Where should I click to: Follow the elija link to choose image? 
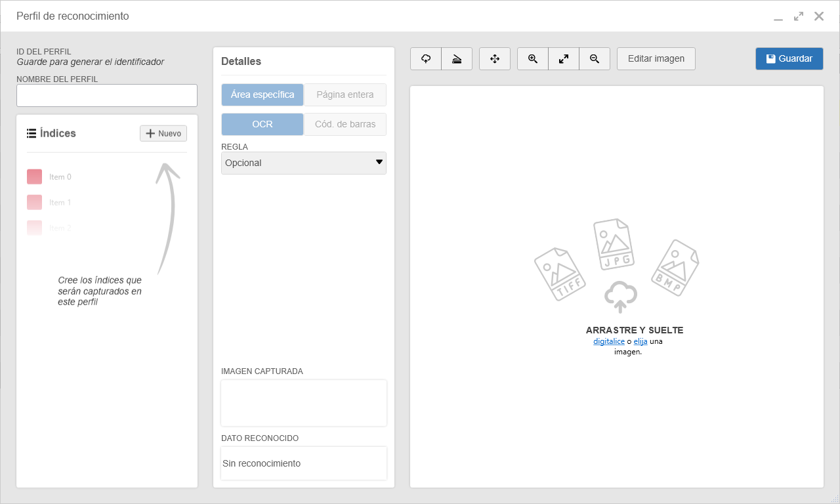click(640, 341)
